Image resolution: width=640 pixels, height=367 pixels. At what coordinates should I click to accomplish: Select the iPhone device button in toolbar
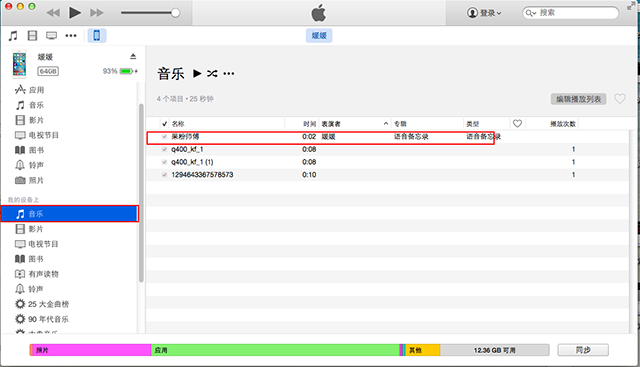(97, 36)
